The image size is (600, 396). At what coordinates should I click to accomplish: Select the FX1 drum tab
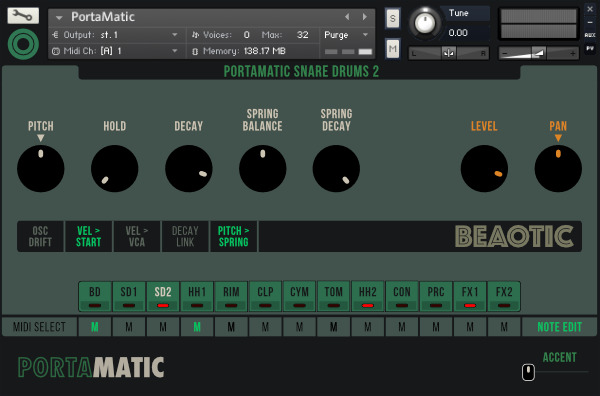[x=470, y=296]
